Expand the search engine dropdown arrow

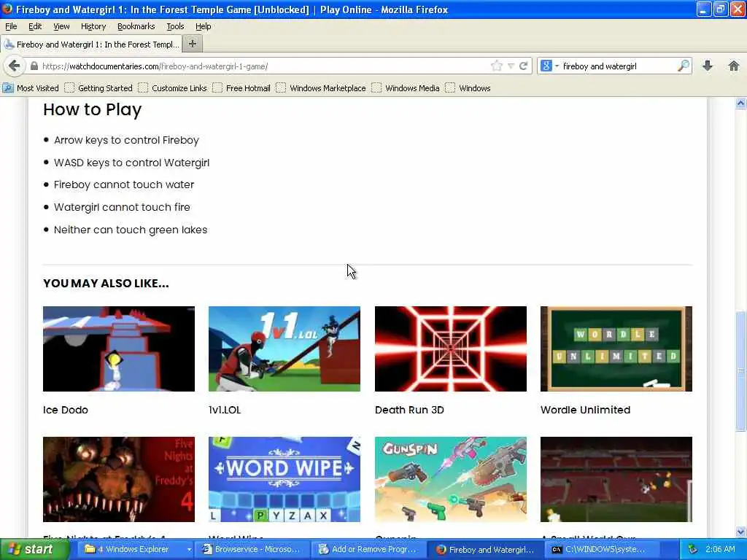[x=557, y=66]
